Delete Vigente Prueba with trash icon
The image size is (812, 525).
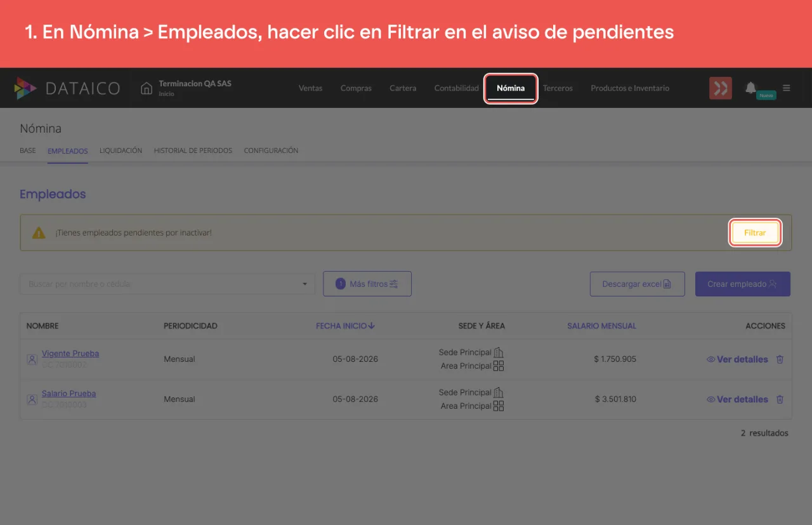[x=780, y=359]
